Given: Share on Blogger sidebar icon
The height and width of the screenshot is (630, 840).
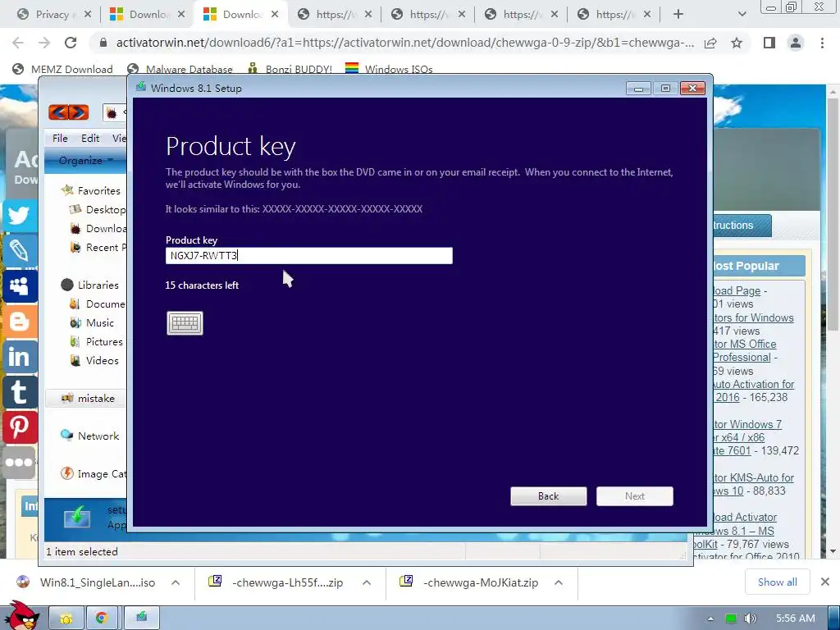Looking at the screenshot, I should pyautogui.click(x=20, y=322).
